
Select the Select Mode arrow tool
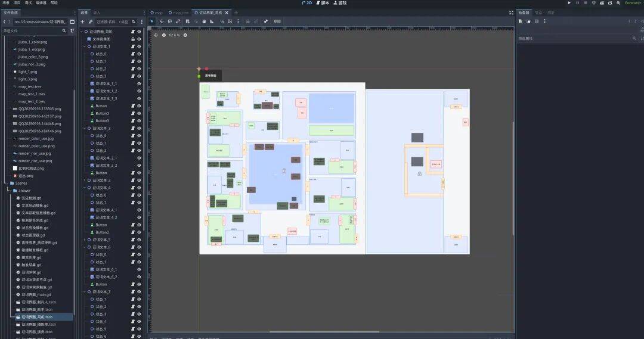152,21
